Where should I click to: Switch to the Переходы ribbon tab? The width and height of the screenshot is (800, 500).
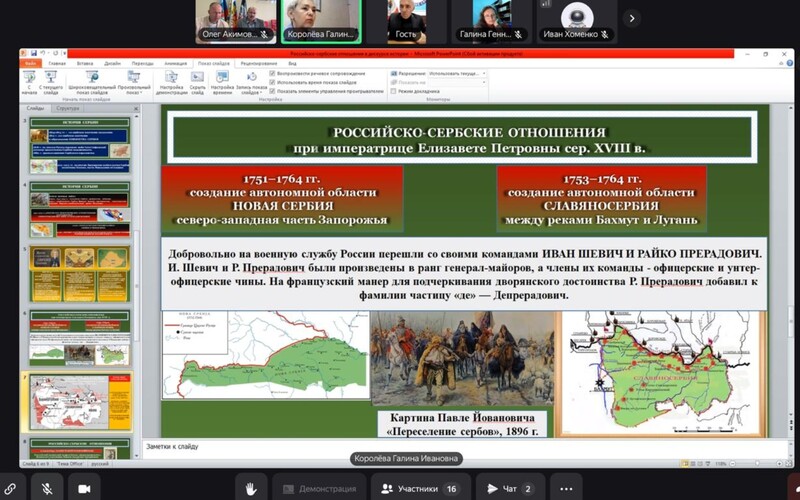[142, 63]
